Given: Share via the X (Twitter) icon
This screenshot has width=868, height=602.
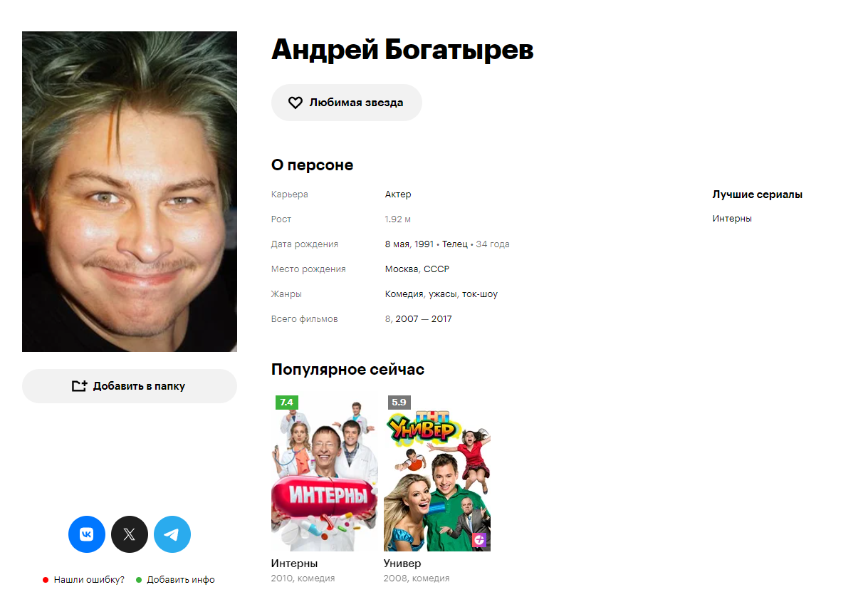Looking at the screenshot, I should (130, 534).
